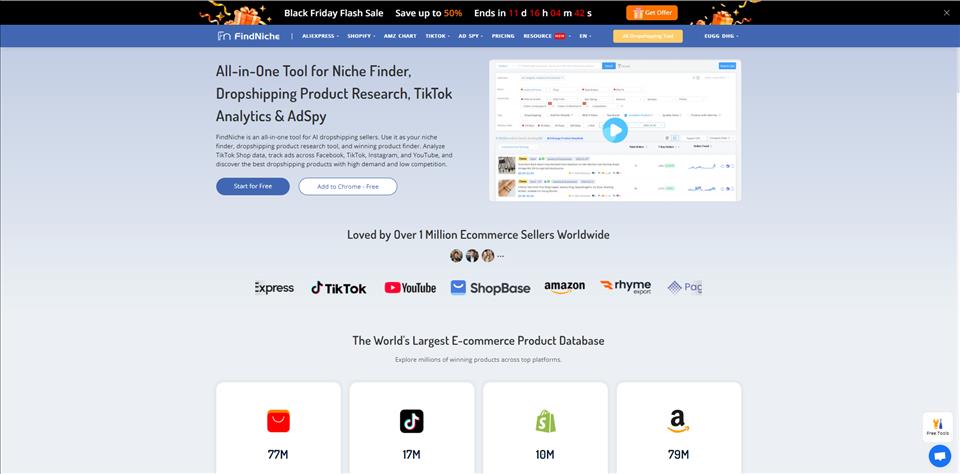Click the Shopify bag icon card
The width and height of the screenshot is (960, 474).
[545, 428]
